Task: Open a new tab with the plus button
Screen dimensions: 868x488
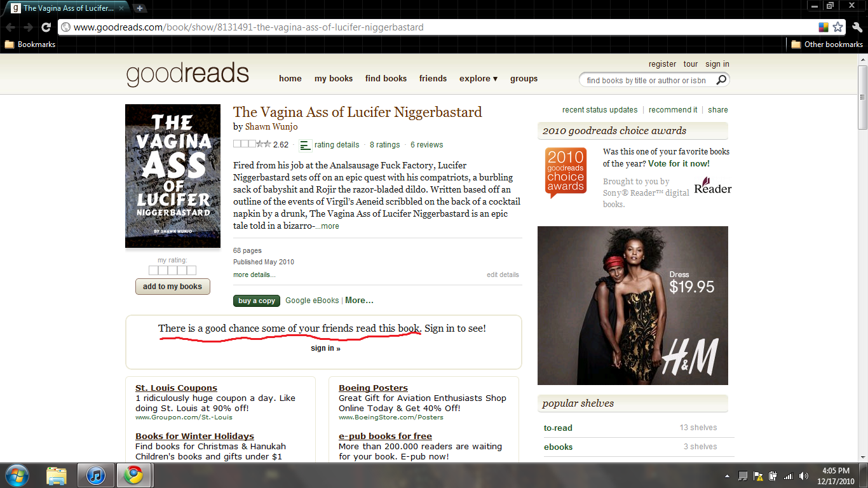Action: click(140, 8)
